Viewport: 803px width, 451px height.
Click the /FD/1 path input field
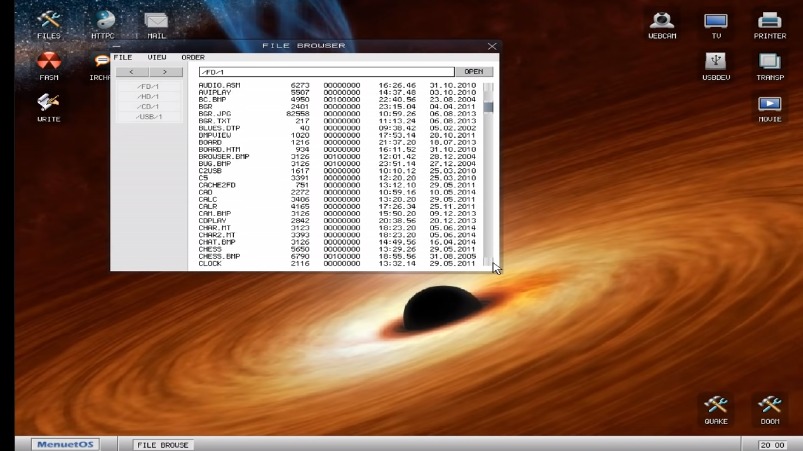coord(325,72)
